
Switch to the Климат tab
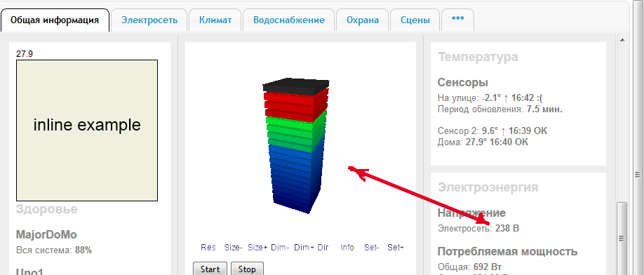[x=215, y=20]
